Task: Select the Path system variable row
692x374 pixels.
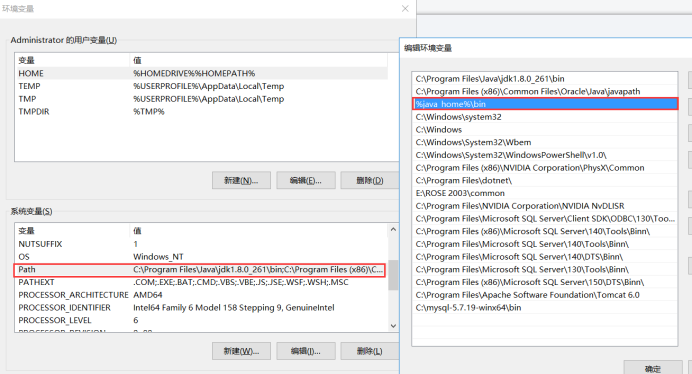Action: point(200,270)
